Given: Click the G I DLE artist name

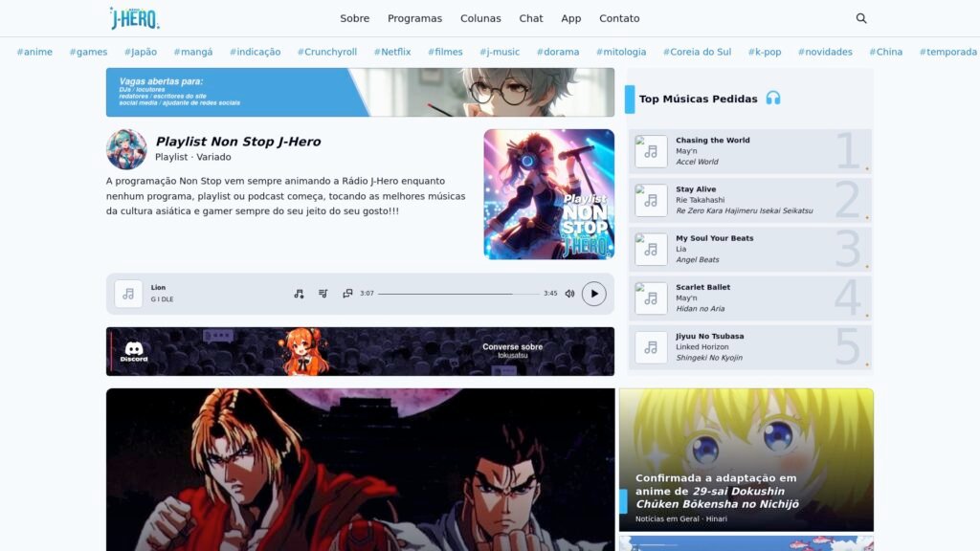Looking at the screenshot, I should tap(162, 299).
